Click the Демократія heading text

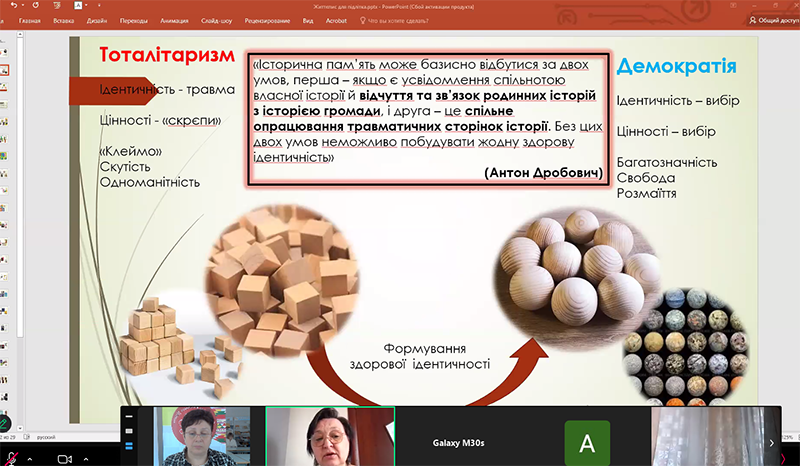(x=677, y=66)
